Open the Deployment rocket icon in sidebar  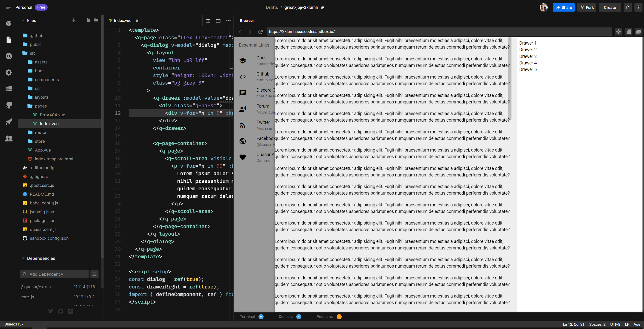[x=9, y=122]
